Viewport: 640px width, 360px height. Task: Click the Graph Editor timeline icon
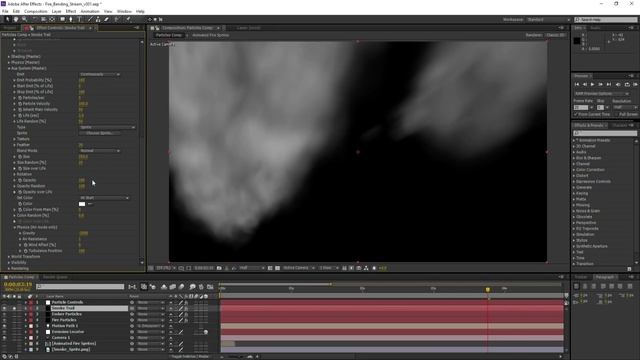(x=210, y=287)
